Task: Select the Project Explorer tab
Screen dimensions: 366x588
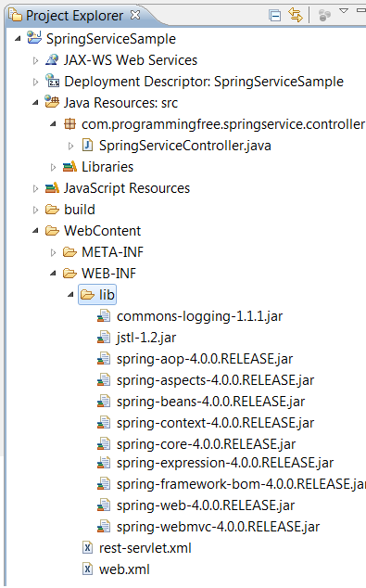Action: [x=74, y=16]
